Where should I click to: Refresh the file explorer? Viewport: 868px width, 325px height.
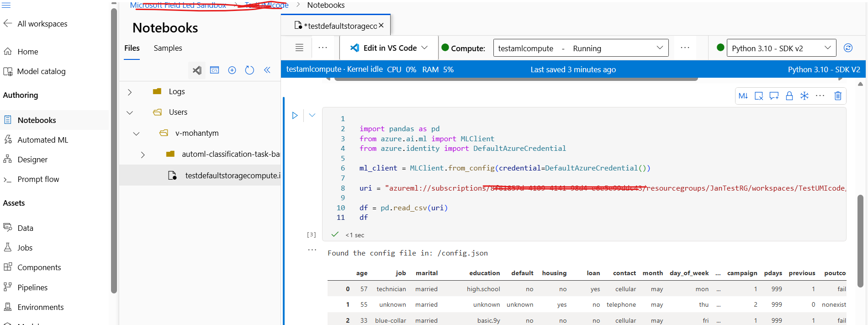[249, 70]
